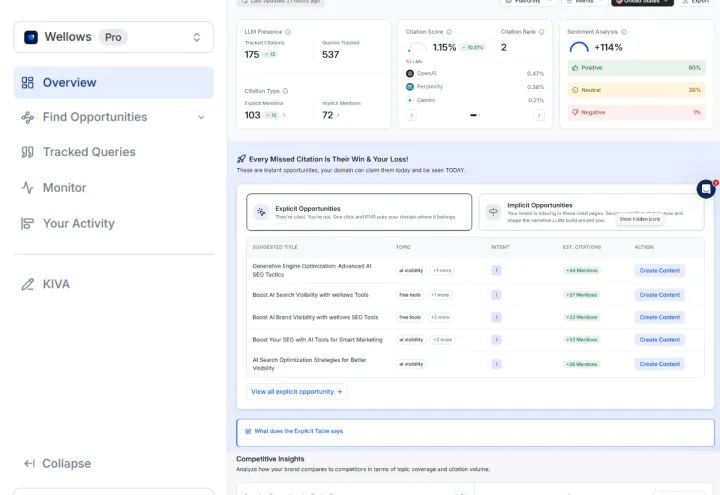
Task: Open Find Opportunities section
Action: click(x=113, y=117)
